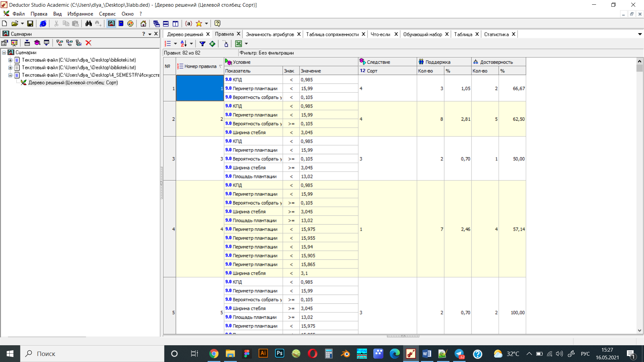The image size is (644, 362).
Task: Switch to the Таблица сопряженности tab
Action: (x=332, y=34)
